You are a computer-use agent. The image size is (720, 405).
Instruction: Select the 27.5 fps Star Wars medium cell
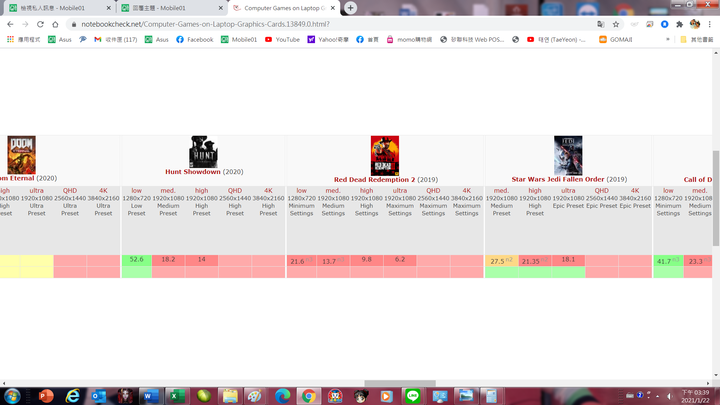[x=501, y=261]
